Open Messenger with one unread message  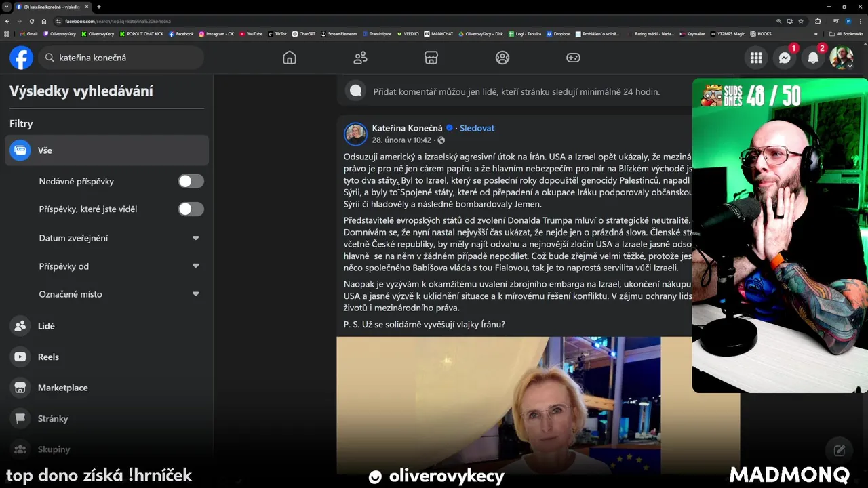pos(785,58)
